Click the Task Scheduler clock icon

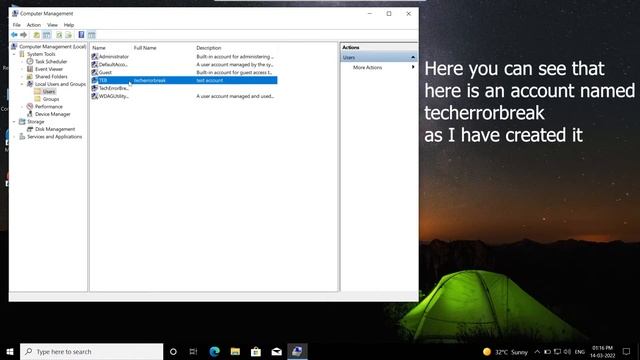(30, 62)
